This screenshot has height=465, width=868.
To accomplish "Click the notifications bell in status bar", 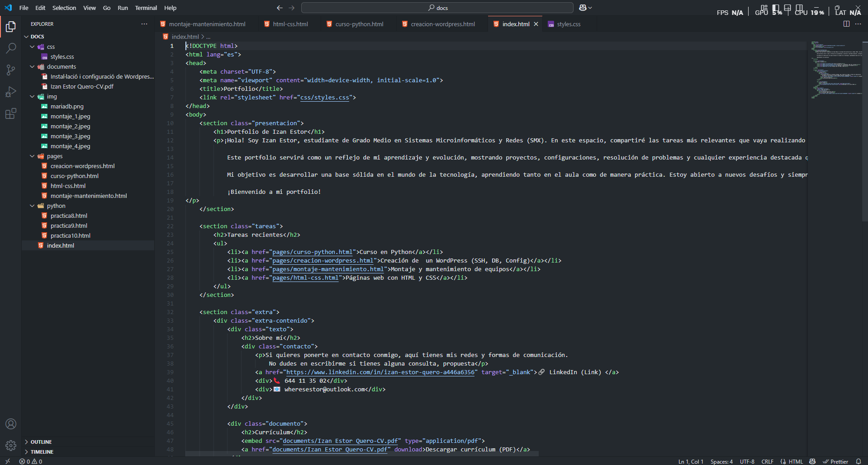I will tap(859, 461).
